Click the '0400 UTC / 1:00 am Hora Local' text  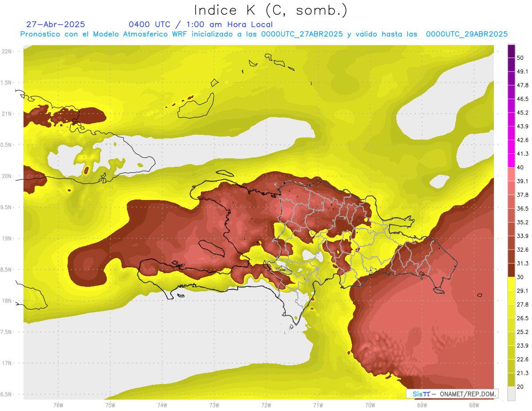pos(201,24)
